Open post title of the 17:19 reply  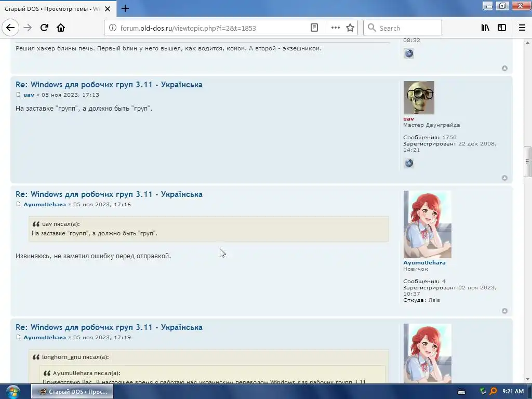click(109, 327)
